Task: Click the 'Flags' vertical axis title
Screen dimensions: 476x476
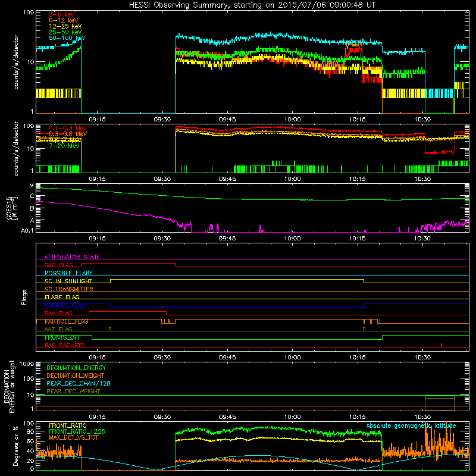Action: click(24, 297)
